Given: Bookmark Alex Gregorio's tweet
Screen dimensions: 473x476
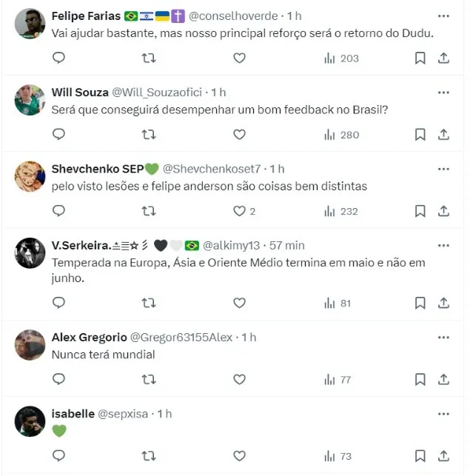Looking at the screenshot, I should pos(420,380).
